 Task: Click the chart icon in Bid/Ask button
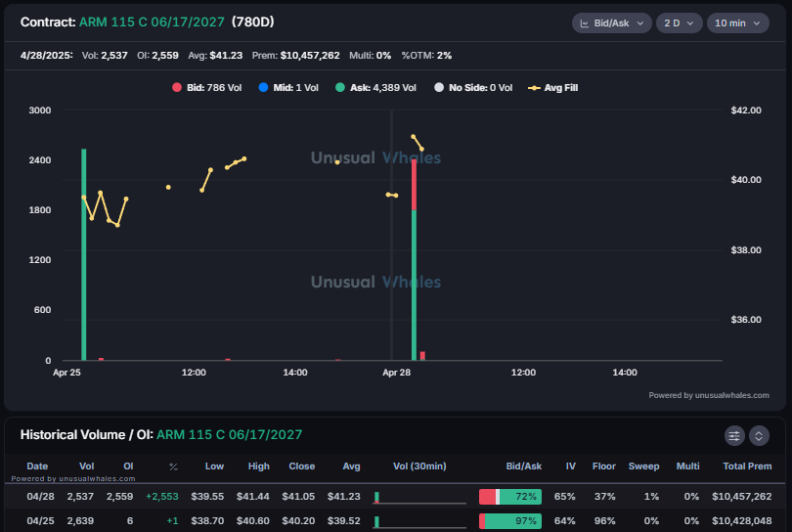(585, 23)
